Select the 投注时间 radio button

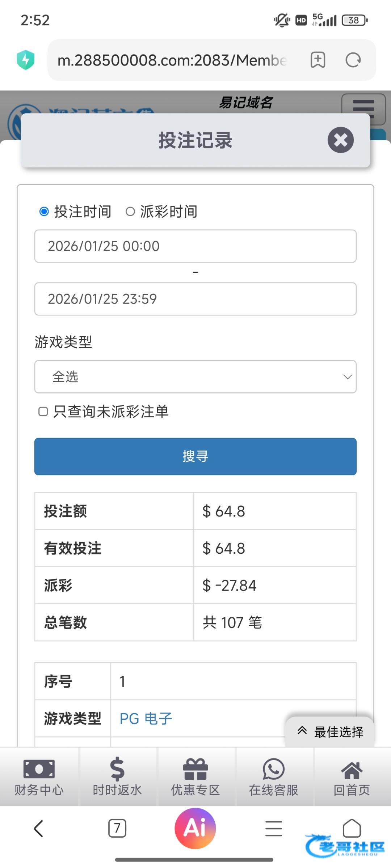click(x=44, y=212)
